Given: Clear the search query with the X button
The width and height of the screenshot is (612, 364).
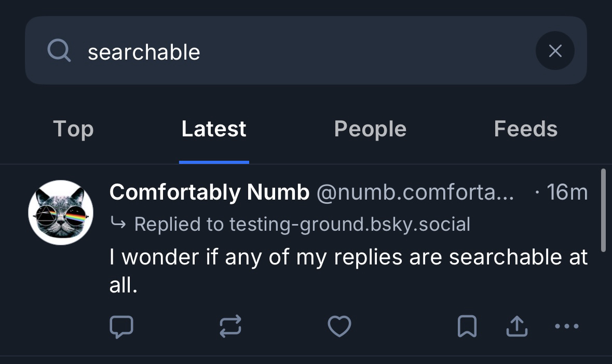Looking at the screenshot, I should click(x=555, y=51).
